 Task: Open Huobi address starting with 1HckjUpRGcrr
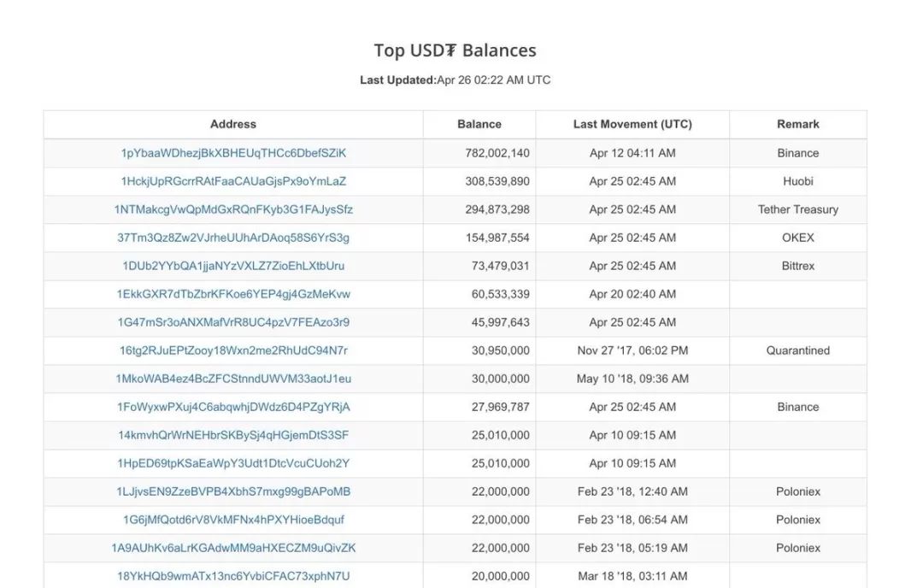click(x=233, y=181)
